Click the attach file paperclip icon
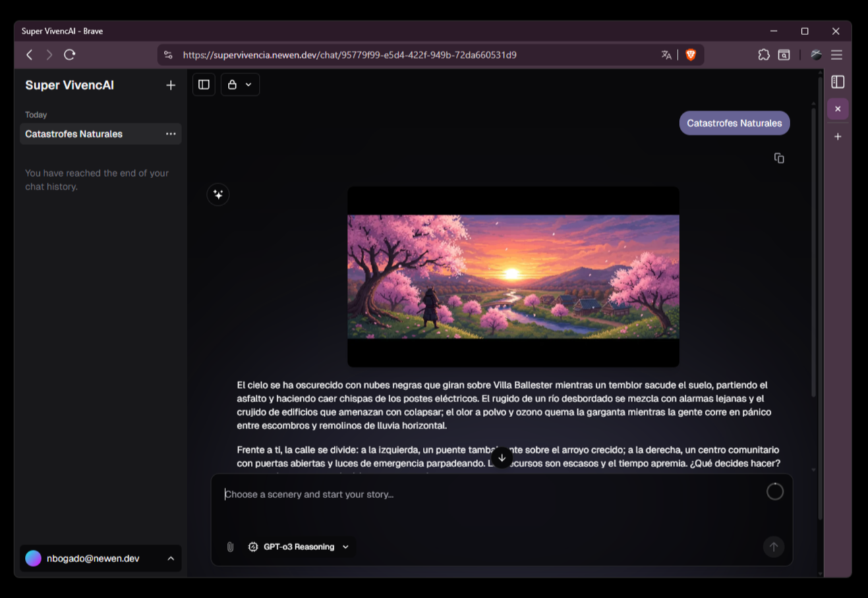This screenshot has width=868, height=598. [x=230, y=547]
